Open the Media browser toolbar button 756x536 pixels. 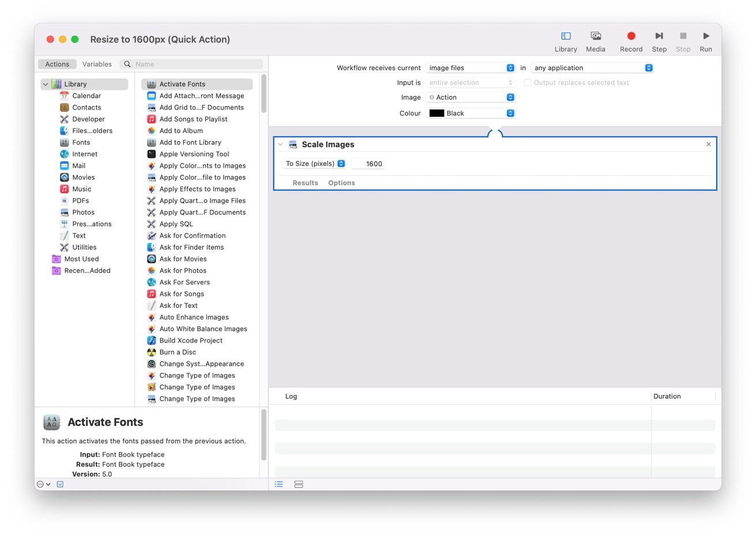[595, 42]
